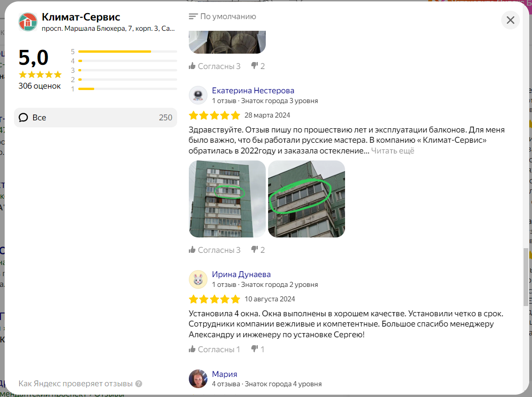
Task: Open the tall building photo thumbnail
Action: [228, 199]
